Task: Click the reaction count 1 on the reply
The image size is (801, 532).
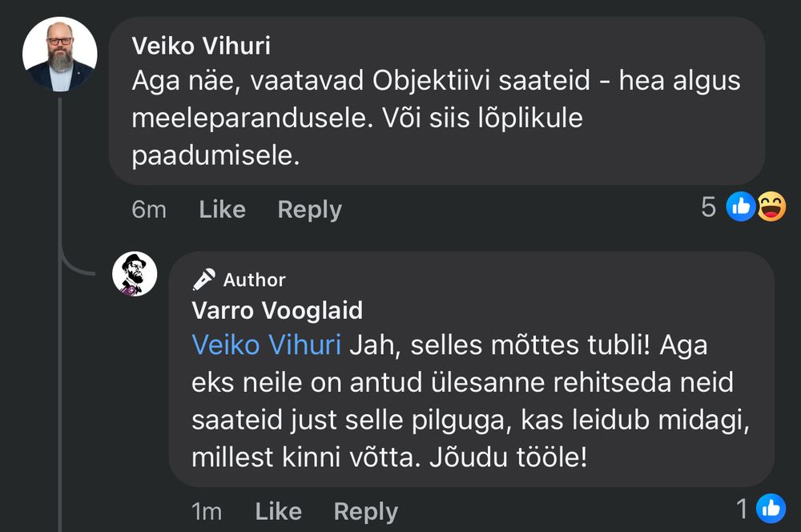Action: coord(741,508)
